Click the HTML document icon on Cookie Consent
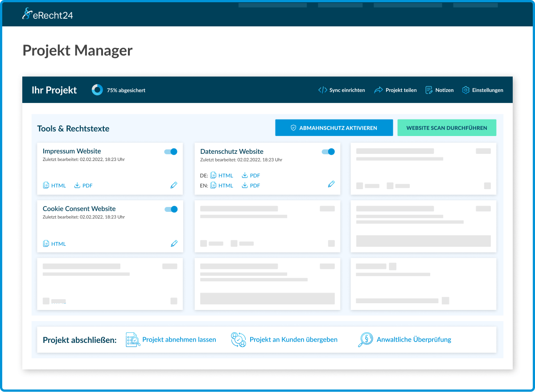Viewport: 535px width, 392px height. point(46,243)
